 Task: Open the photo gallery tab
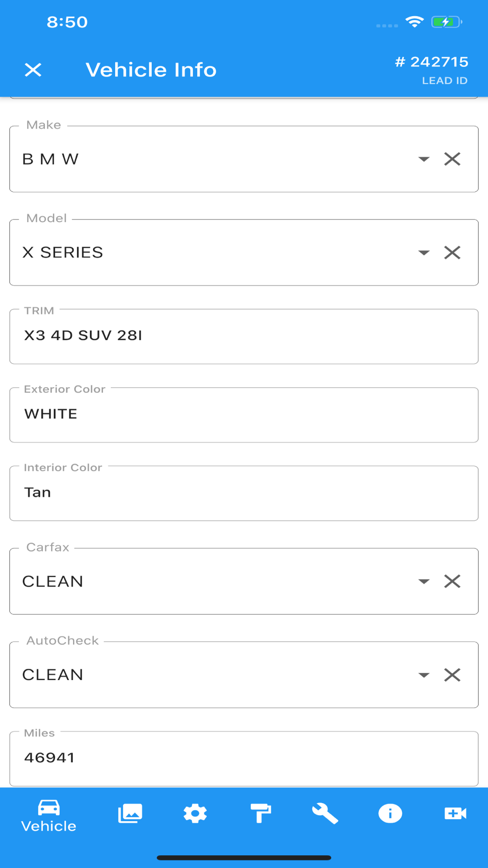point(130,814)
